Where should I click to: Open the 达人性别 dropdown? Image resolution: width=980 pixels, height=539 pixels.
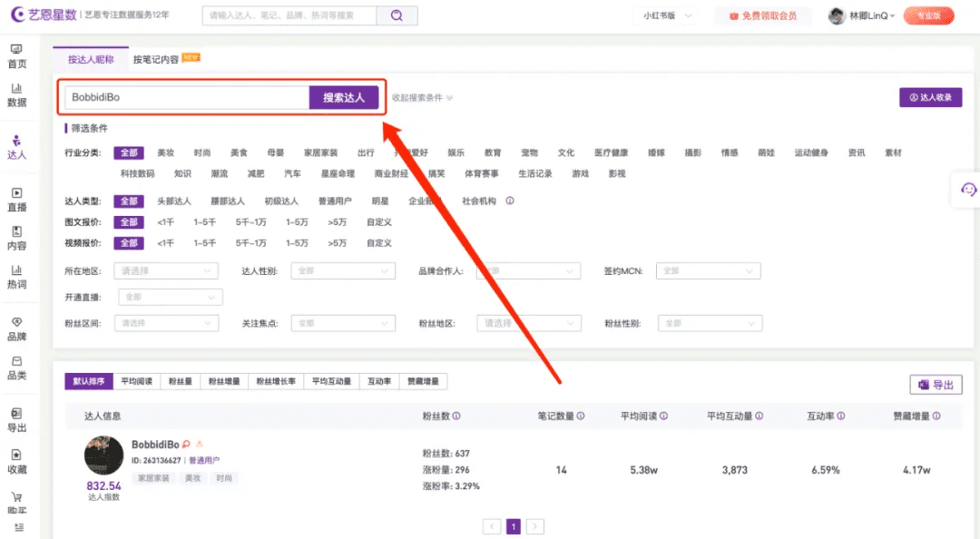342,270
